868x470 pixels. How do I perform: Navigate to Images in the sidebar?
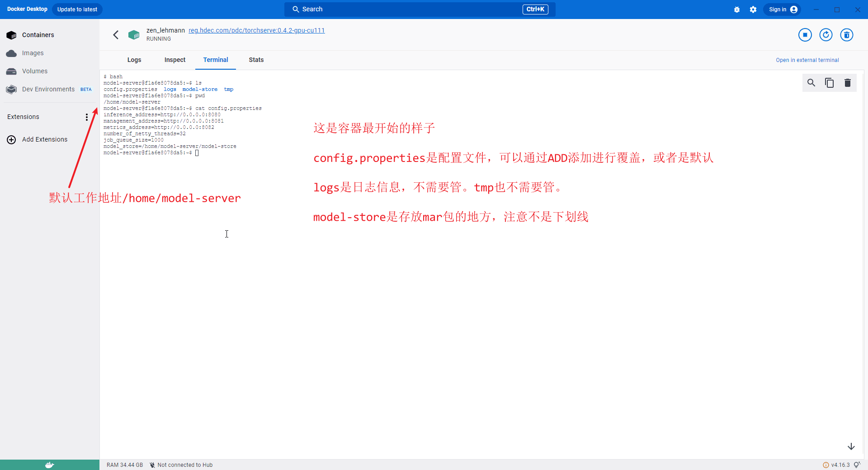click(x=33, y=53)
